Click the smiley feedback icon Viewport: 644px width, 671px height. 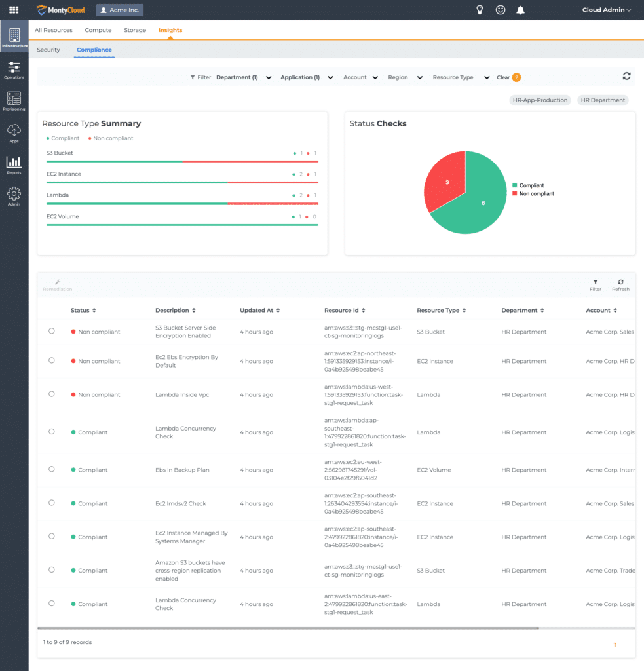tap(500, 10)
